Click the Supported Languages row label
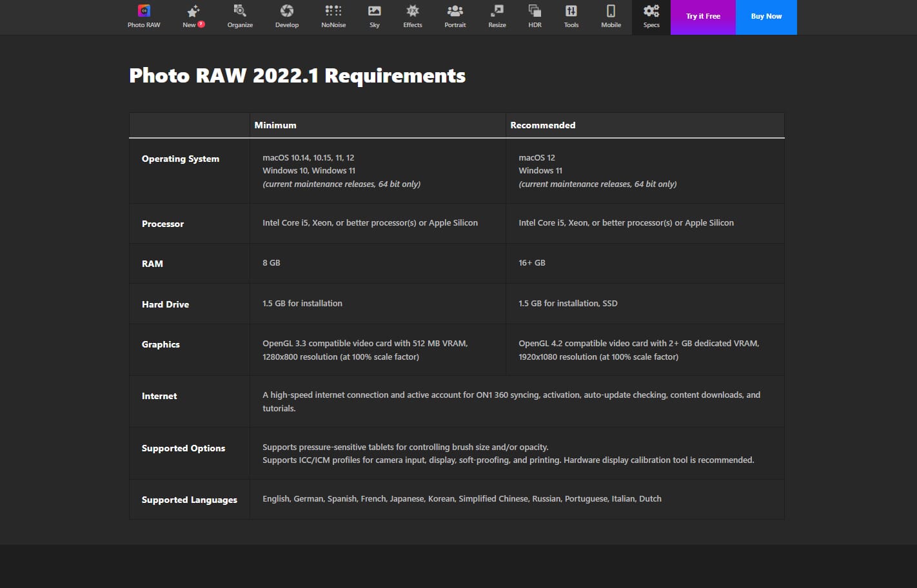Screen dimensions: 917x588 point(190,500)
